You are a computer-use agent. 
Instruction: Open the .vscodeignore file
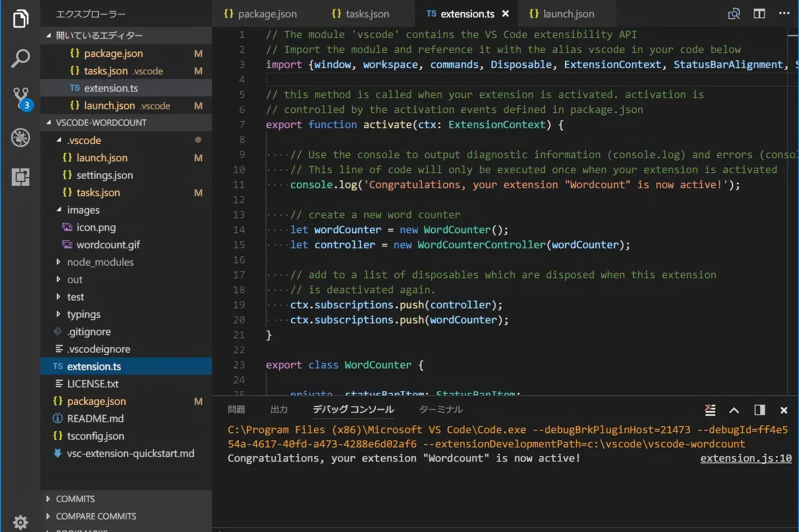[126, 349]
